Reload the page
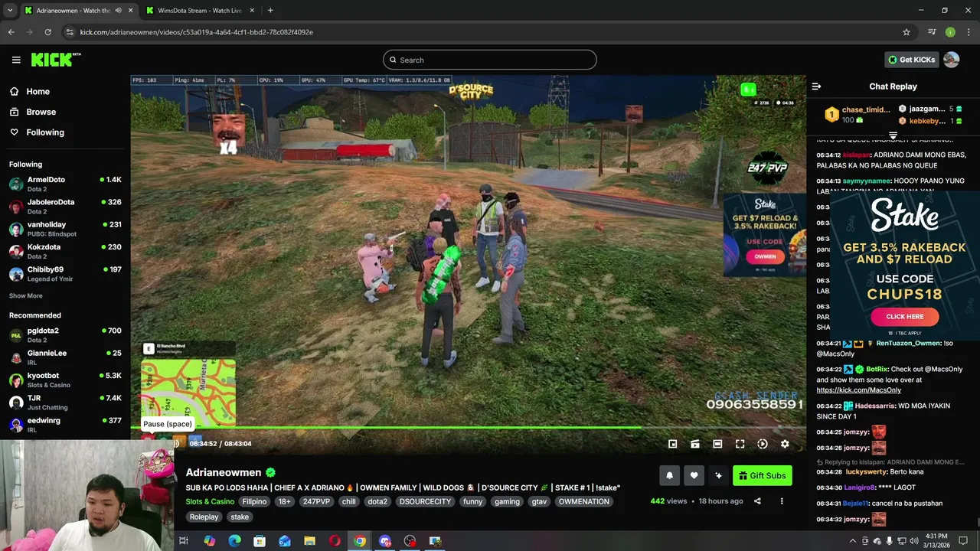Viewport: 980px width, 551px height. point(47,32)
